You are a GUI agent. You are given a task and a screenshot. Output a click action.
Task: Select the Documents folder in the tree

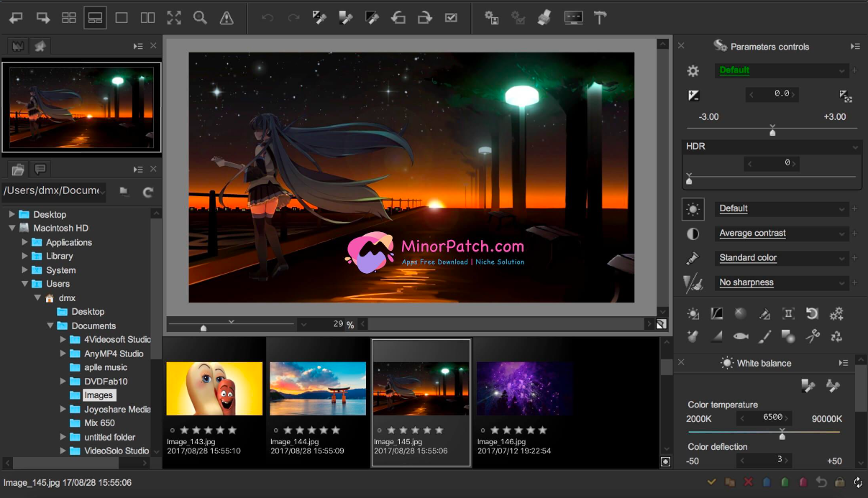93,326
